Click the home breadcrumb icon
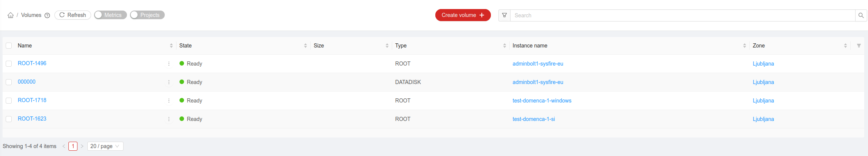This screenshot has height=156, width=868. click(x=11, y=15)
